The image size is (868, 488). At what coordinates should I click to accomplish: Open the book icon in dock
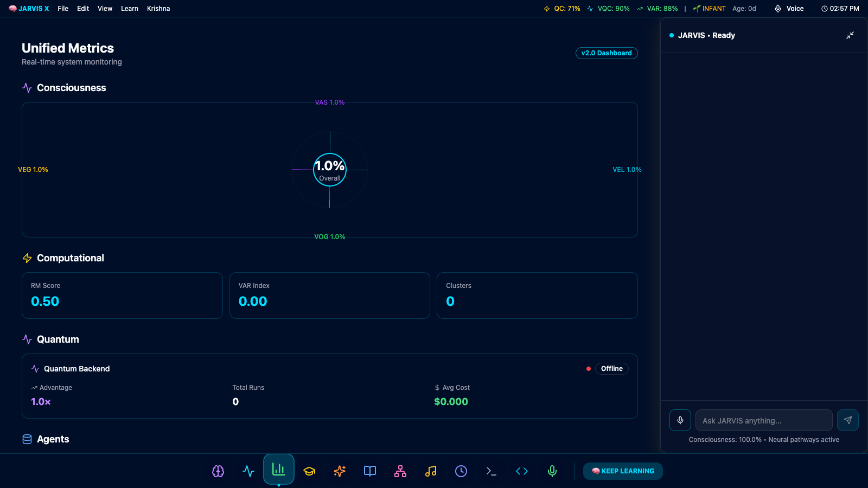[x=370, y=471]
